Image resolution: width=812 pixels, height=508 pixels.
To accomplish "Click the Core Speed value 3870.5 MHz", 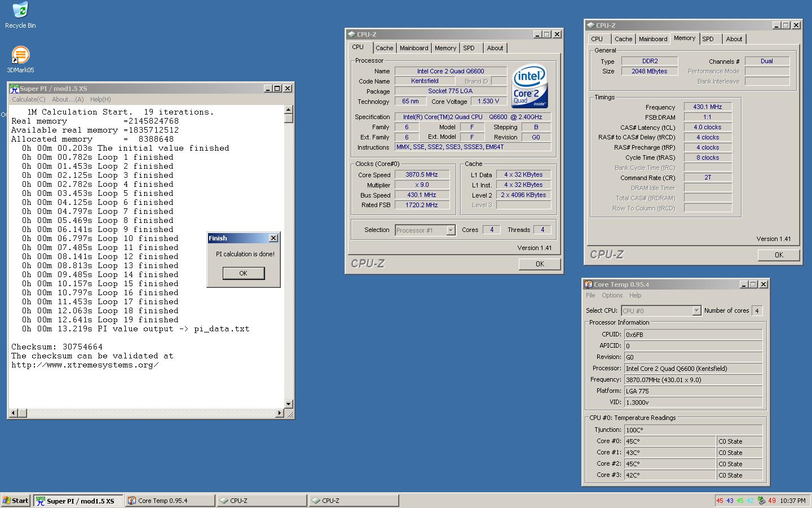I will click(422, 174).
